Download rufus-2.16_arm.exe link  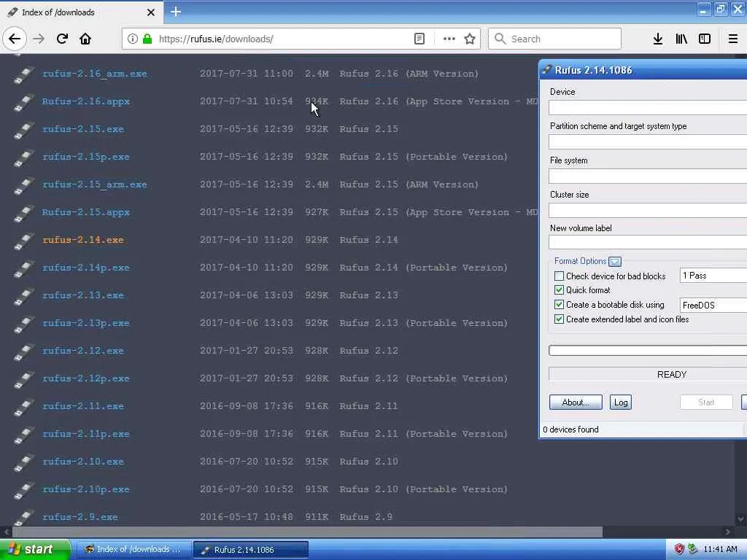pyautogui.click(x=94, y=74)
